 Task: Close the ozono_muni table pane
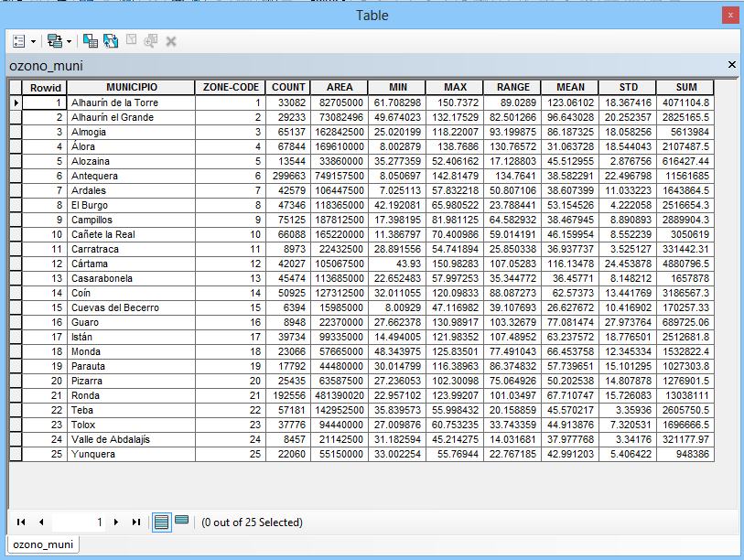point(731,65)
